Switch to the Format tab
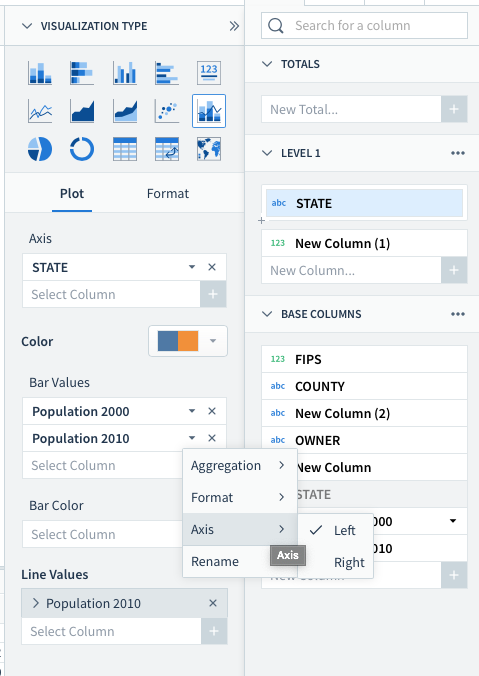 pos(168,194)
